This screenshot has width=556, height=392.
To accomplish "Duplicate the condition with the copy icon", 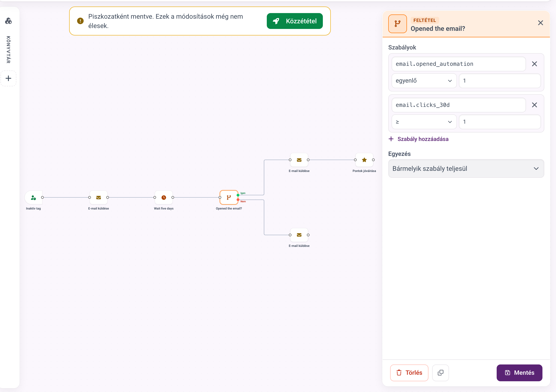I will click(x=441, y=373).
